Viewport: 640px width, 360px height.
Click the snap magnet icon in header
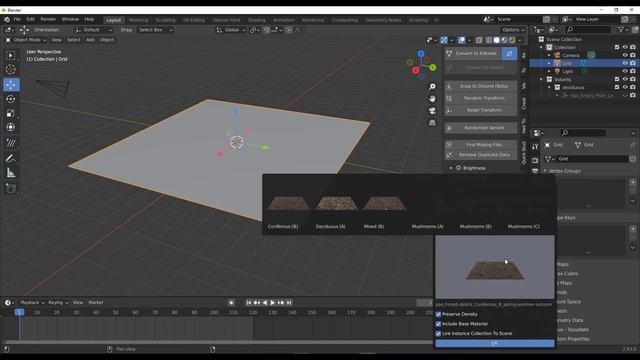pyautogui.click(x=267, y=30)
